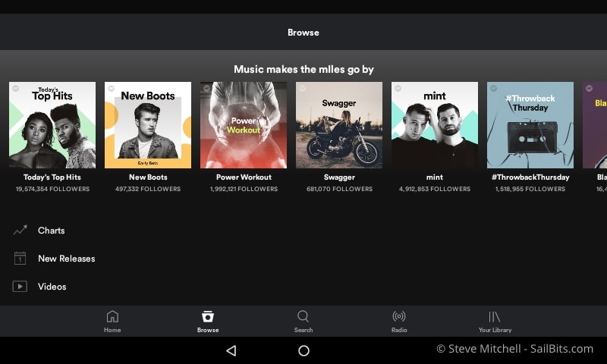The height and width of the screenshot is (364, 607).
Task: Select the Browse tab icon
Action: pos(208,316)
